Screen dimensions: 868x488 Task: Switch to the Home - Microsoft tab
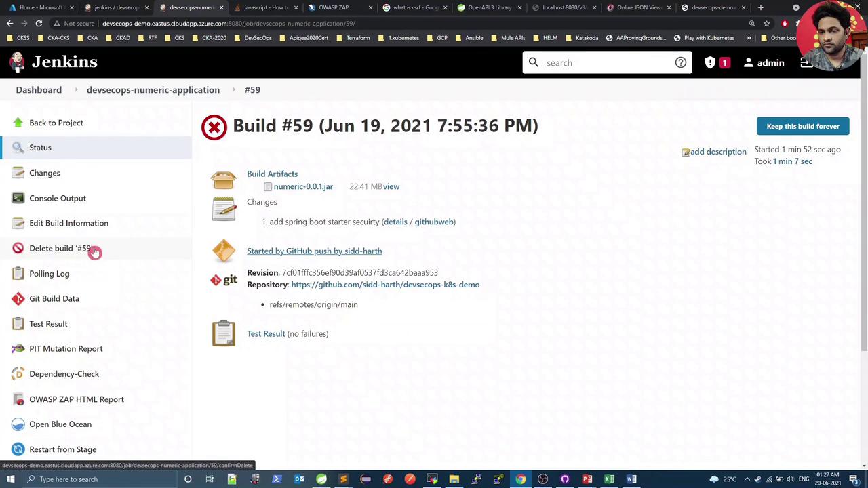pyautogui.click(x=41, y=7)
